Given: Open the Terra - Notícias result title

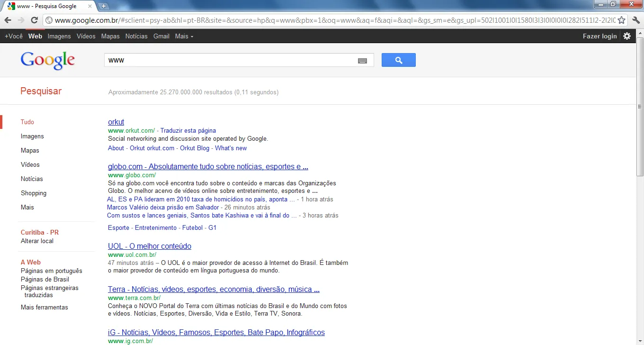Looking at the screenshot, I should tap(214, 290).
